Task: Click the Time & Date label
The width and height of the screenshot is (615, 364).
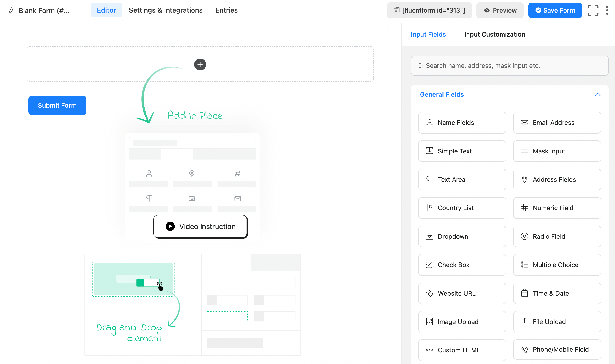Action: [551, 293]
